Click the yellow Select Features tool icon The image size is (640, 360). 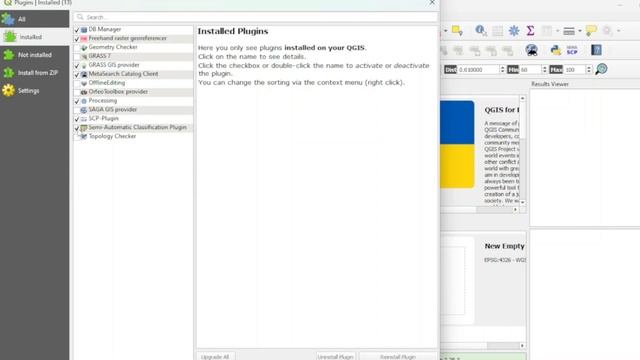click(x=457, y=31)
